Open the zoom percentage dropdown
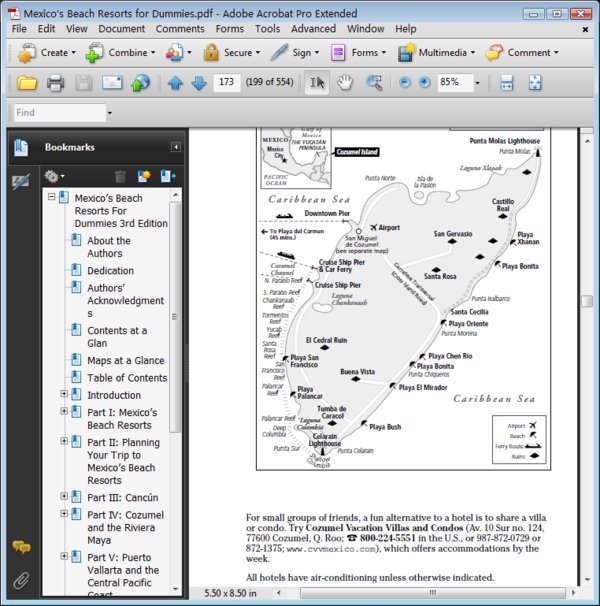Screen dimensions: 600x606 click(x=477, y=83)
